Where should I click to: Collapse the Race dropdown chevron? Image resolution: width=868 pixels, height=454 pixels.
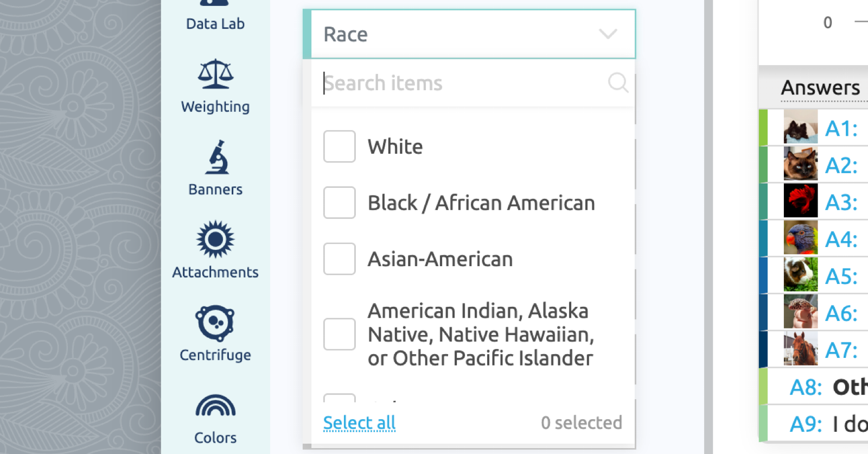pos(608,34)
